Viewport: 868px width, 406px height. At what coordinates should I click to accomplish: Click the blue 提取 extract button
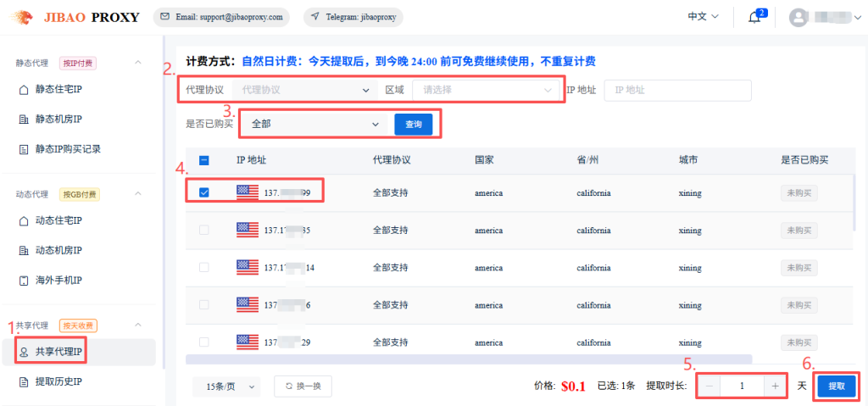[837, 386]
